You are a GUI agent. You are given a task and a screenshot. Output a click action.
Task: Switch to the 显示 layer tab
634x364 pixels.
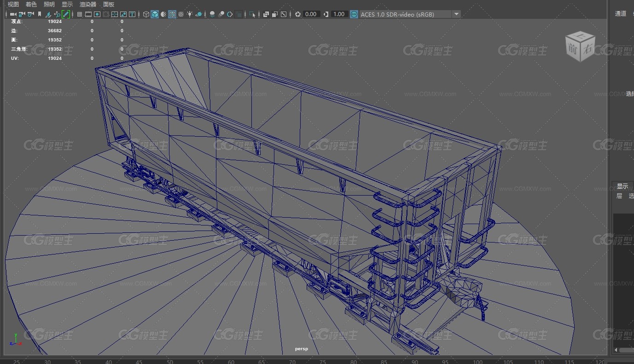click(622, 186)
